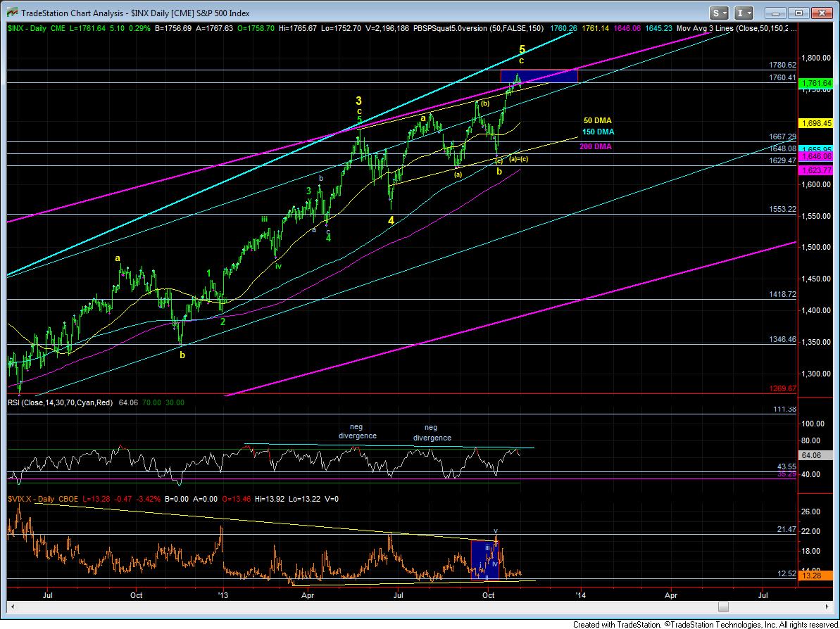840x629 pixels.
Task: Maximize the Chart Analysis window
Action: click(x=798, y=13)
